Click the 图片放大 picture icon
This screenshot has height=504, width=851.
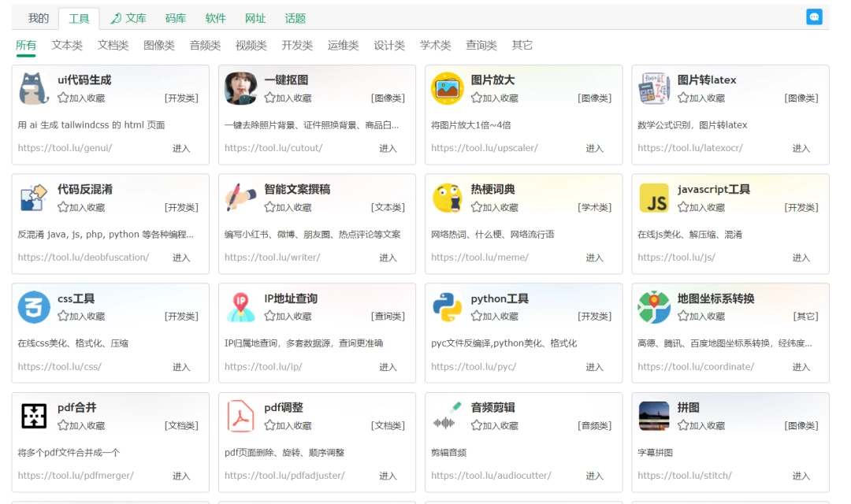448,88
